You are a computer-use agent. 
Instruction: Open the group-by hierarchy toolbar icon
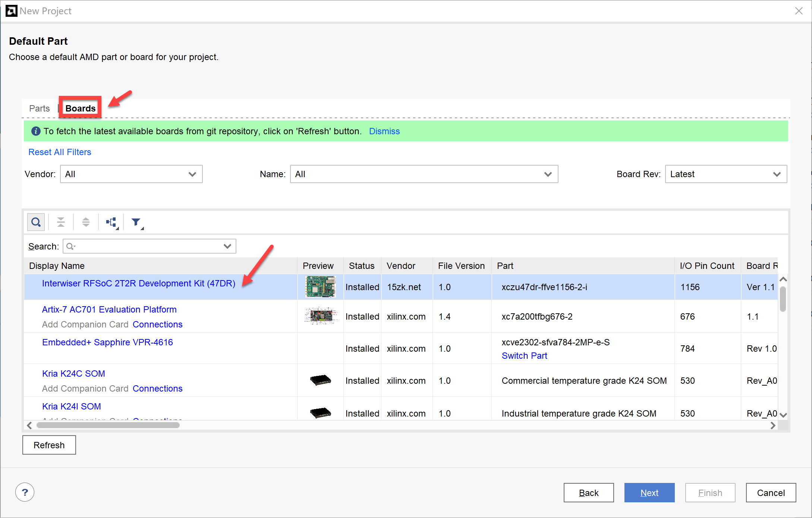(112, 223)
